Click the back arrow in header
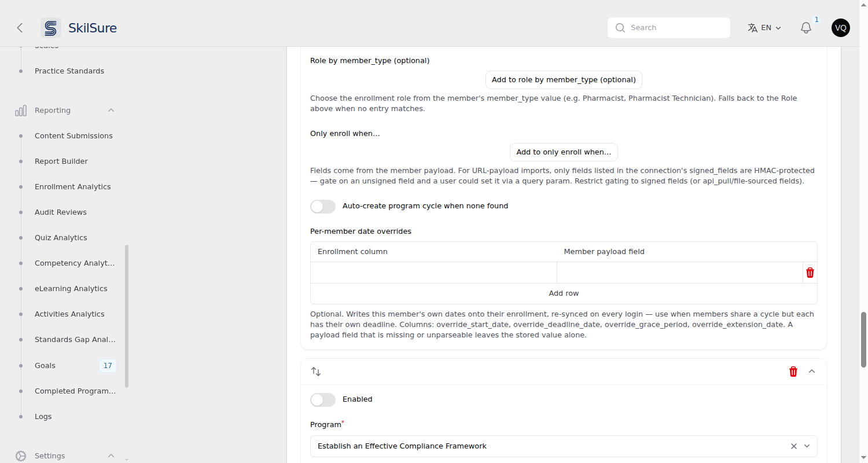Screen dimensions: 868x463 (x=20, y=28)
